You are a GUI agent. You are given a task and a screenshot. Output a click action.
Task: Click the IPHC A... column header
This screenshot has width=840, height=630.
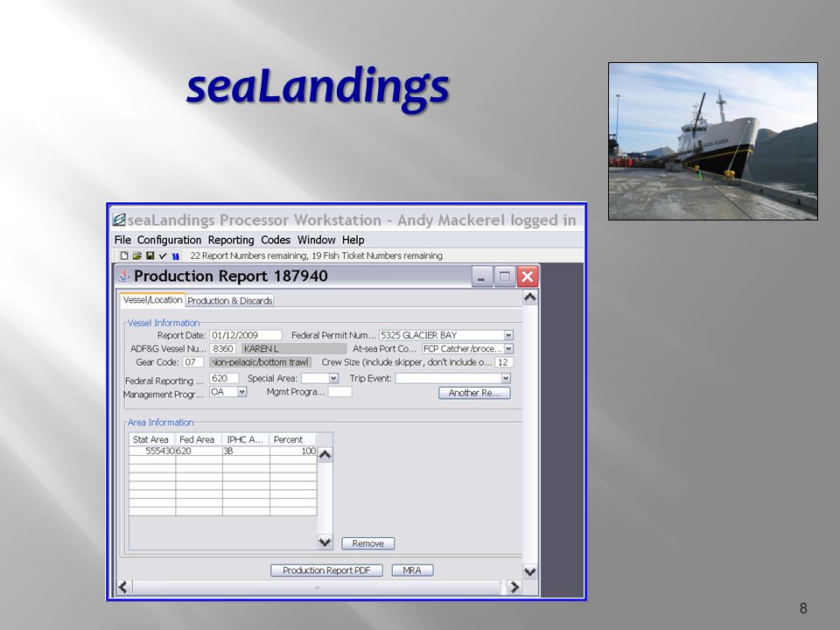(246, 439)
